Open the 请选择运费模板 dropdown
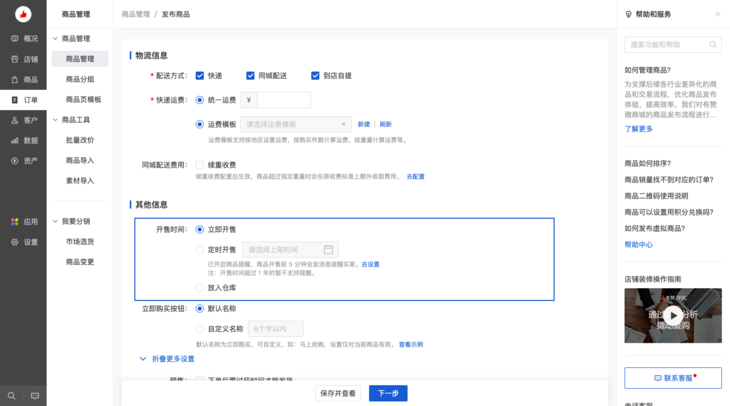730x406 pixels. pos(293,124)
